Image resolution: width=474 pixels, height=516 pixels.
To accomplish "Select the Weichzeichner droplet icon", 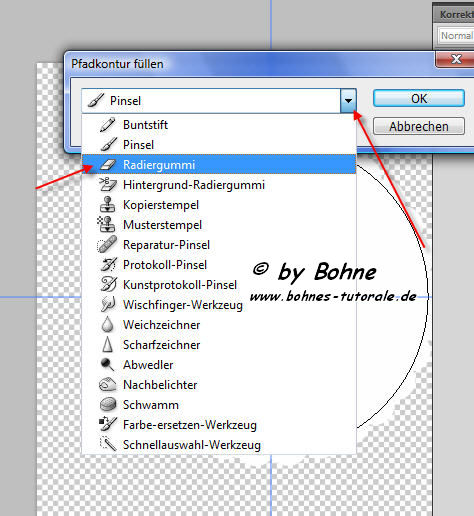I will pos(107,325).
